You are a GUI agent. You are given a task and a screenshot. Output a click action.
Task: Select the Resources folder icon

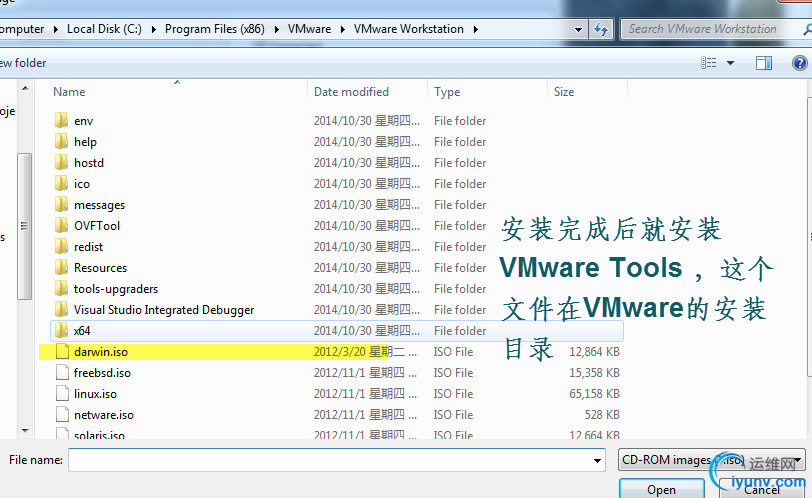[61, 268]
